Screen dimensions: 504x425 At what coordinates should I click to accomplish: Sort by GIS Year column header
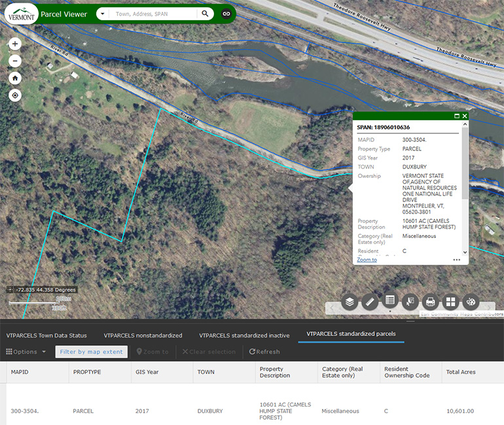coord(162,372)
